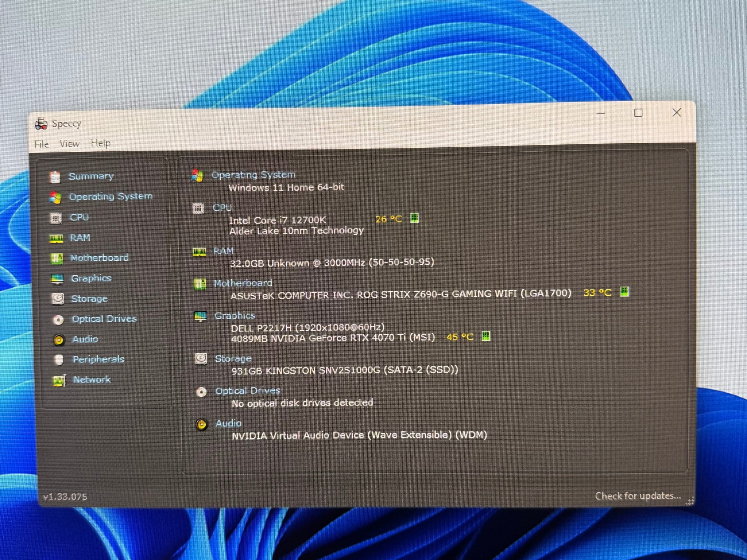Open the CPU sidebar label
Viewport: 747px width, 560px height.
(x=80, y=217)
